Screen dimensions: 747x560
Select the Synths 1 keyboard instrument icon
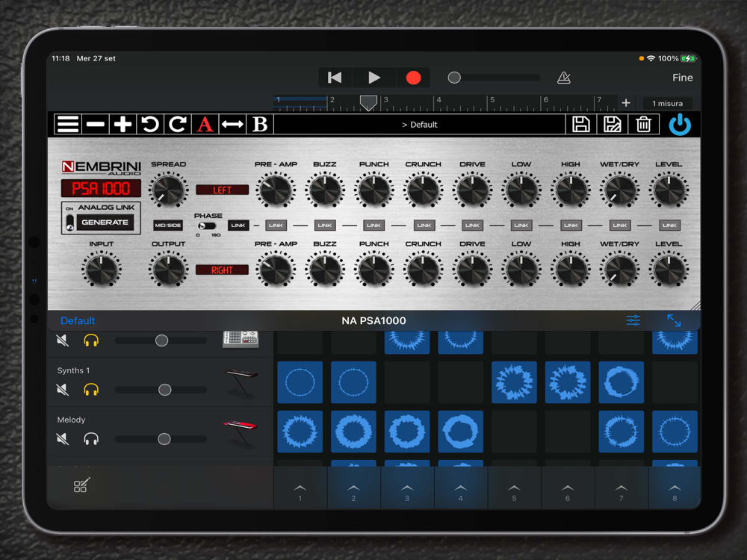coord(241,383)
